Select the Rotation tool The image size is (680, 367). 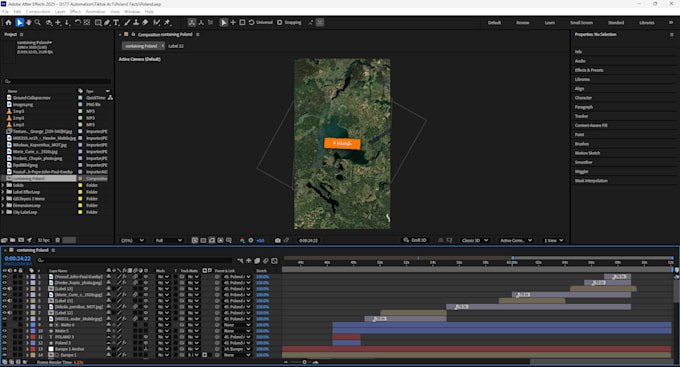pyautogui.click(x=77, y=23)
